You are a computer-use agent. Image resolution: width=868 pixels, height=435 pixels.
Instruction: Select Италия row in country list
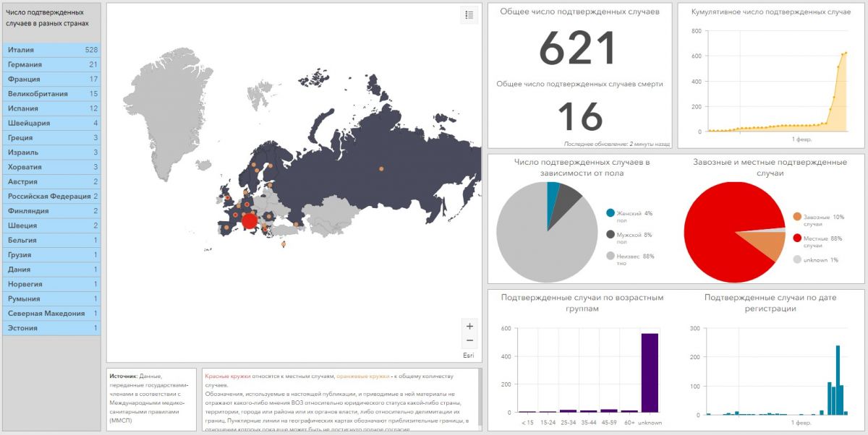tap(52, 50)
